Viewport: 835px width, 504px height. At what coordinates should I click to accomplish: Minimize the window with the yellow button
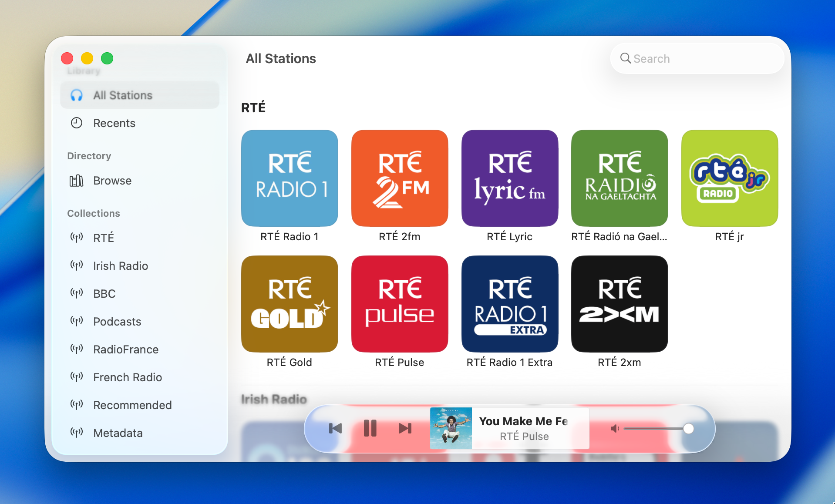click(87, 58)
